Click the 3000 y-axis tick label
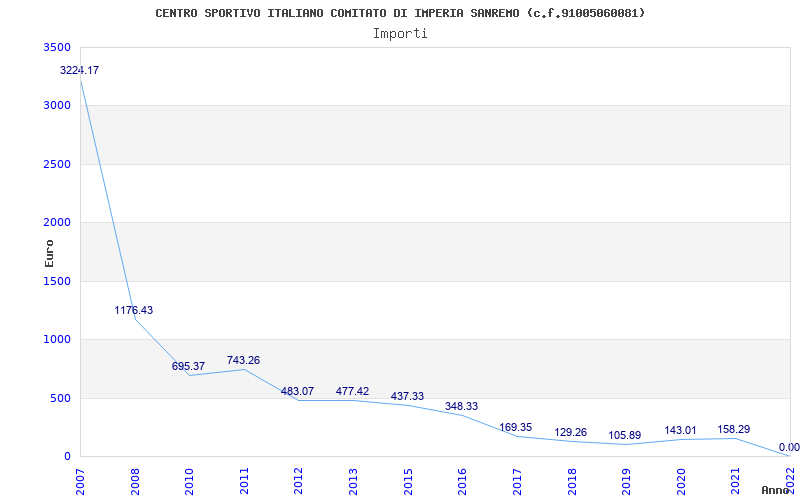The height and width of the screenshot is (500, 800). pyautogui.click(x=57, y=106)
